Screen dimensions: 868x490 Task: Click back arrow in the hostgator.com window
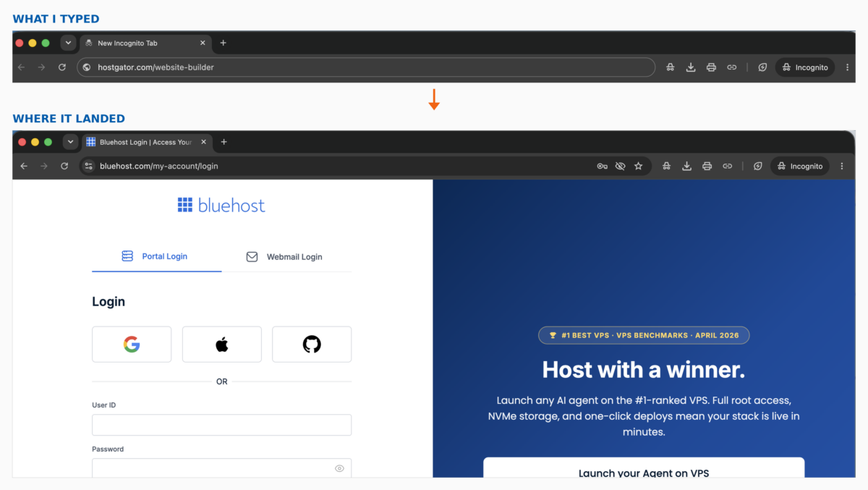pyautogui.click(x=21, y=67)
